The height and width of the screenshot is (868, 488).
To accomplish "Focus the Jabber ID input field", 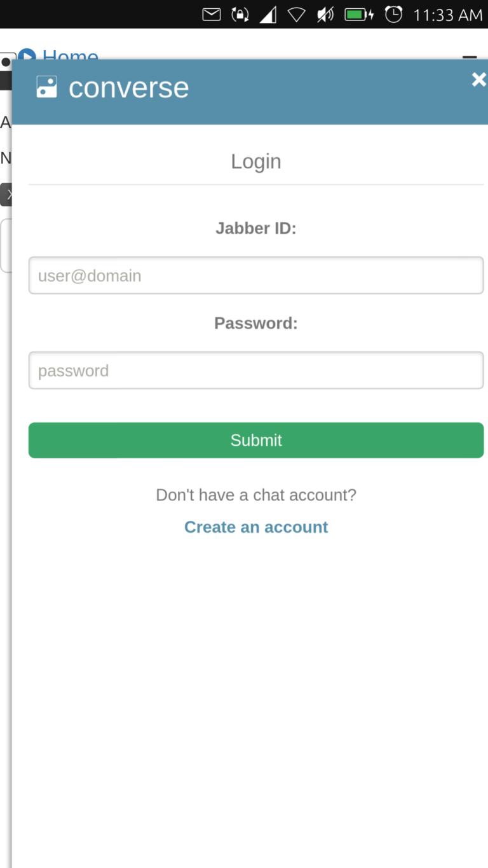I will click(256, 275).
